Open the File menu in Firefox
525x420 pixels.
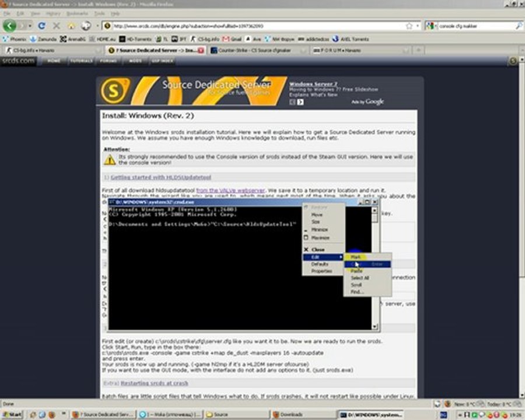tap(6, 14)
